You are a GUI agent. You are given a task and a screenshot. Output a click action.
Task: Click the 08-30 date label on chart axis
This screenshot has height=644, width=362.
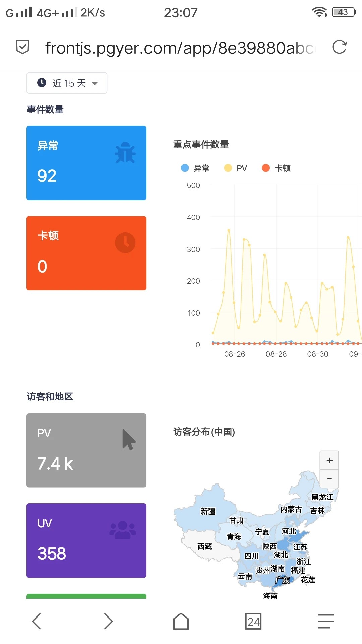point(318,354)
